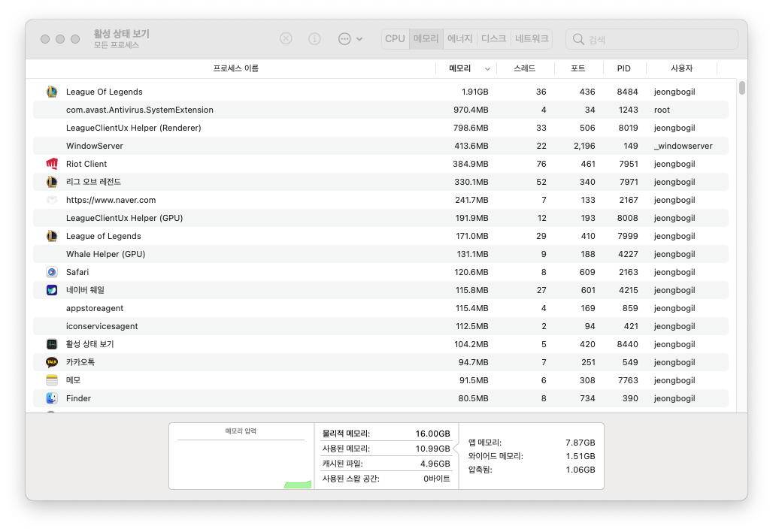Sort by 포트 column header

coord(578,68)
